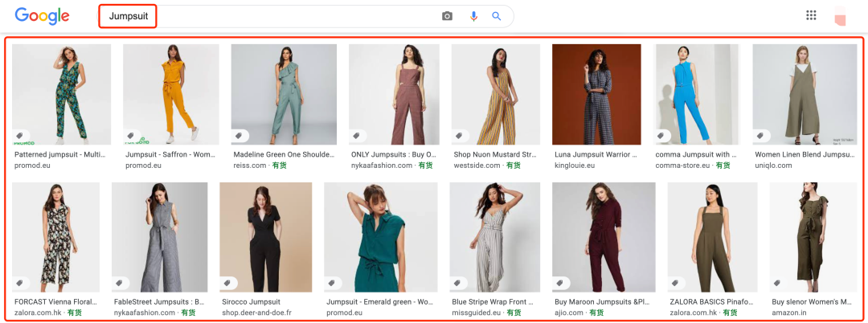Open the Madeline Green One Shoulder thumbnail
This screenshot has height=323, width=868.
tap(284, 94)
